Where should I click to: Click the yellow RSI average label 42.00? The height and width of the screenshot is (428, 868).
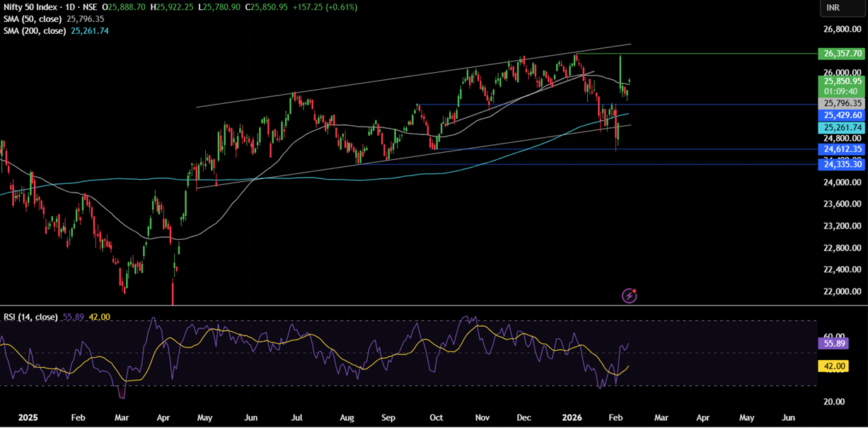point(832,366)
